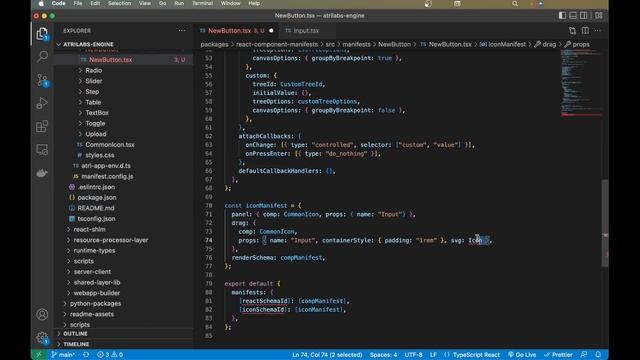Viewport: 640px width, 360px height.
Task: Click the feedback icon in status bar
Action: point(584,355)
